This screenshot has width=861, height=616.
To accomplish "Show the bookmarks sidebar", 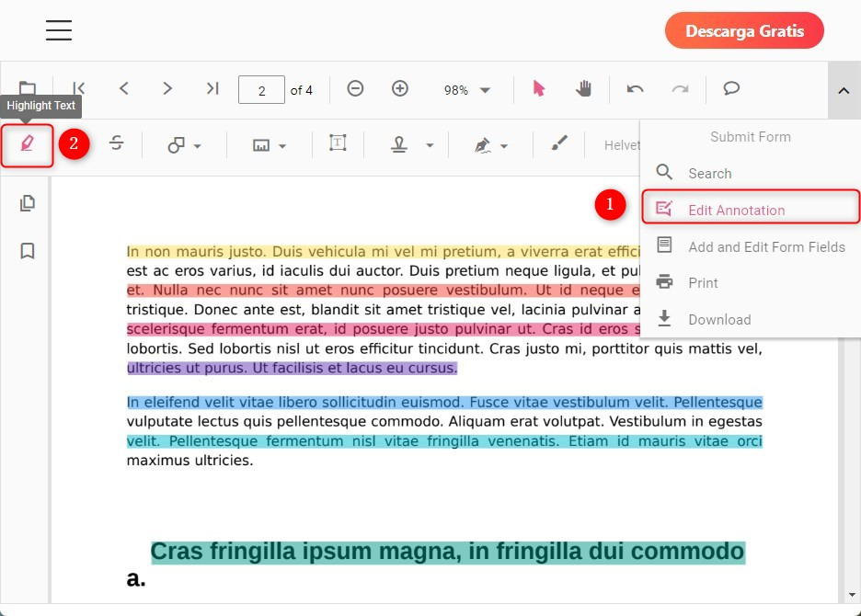I will tap(27, 251).
